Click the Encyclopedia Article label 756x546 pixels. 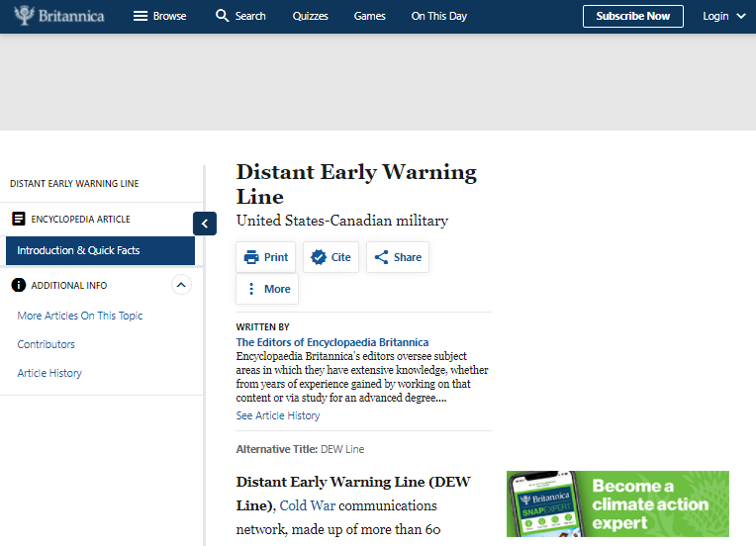click(x=80, y=220)
